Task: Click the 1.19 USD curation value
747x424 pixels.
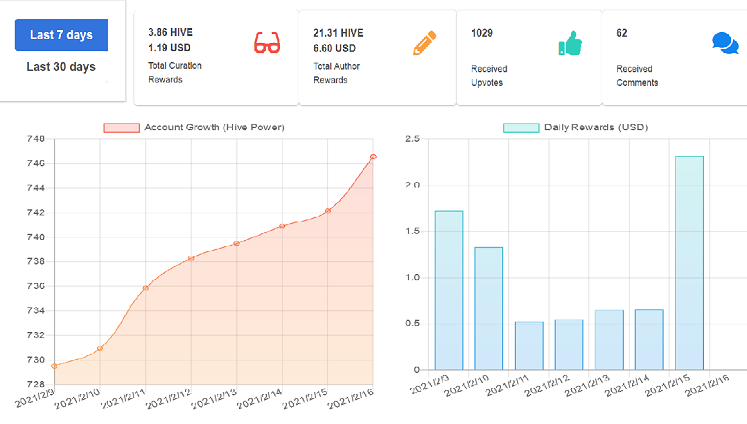Action: coord(169,48)
